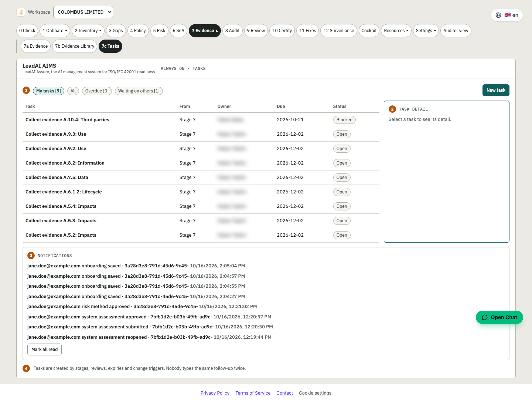This screenshot has width=532, height=402.
Task: Open the 3 Gaps stage
Action: click(116, 31)
